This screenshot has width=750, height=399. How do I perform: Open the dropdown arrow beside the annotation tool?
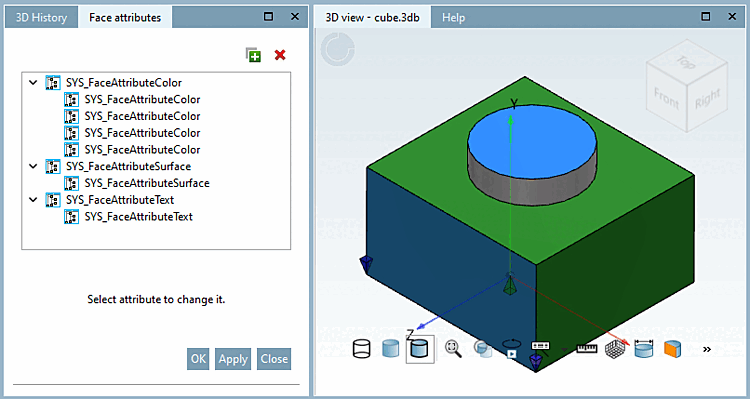[x=564, y=350]
